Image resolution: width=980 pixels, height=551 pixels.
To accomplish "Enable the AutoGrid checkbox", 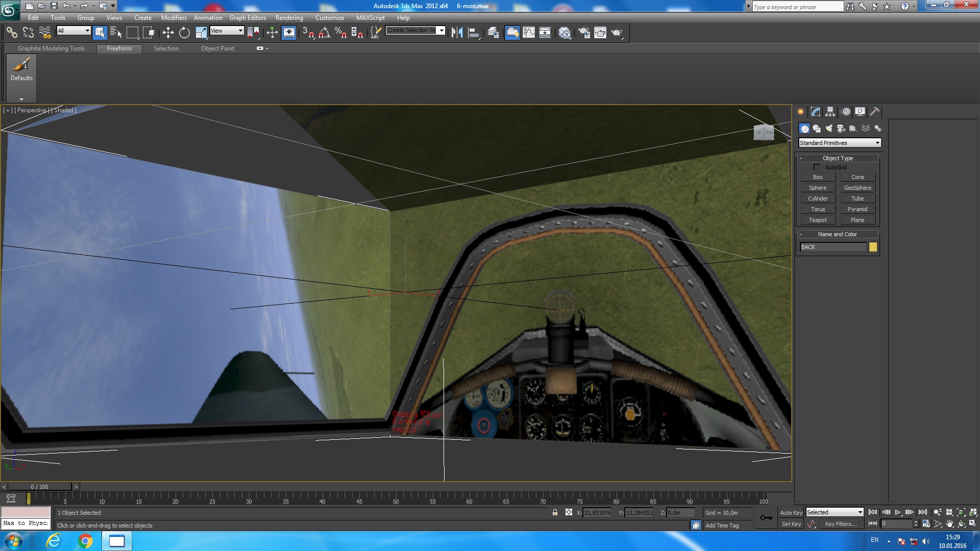I will 817,167.
